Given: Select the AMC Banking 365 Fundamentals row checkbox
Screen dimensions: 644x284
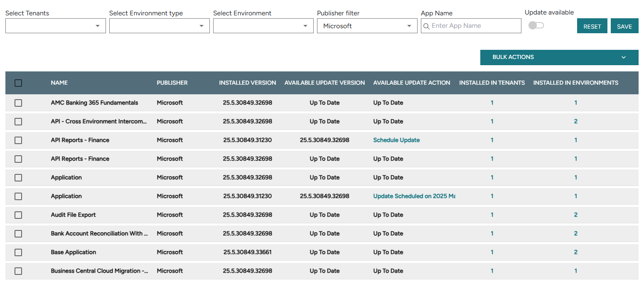Looking at the screenshot, I should 18,103.
